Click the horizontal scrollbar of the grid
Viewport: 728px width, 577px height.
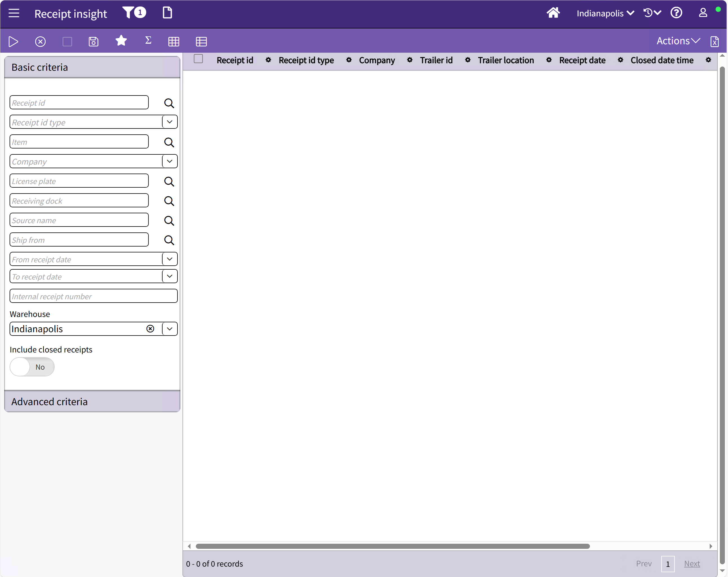(x=392, y=546)
